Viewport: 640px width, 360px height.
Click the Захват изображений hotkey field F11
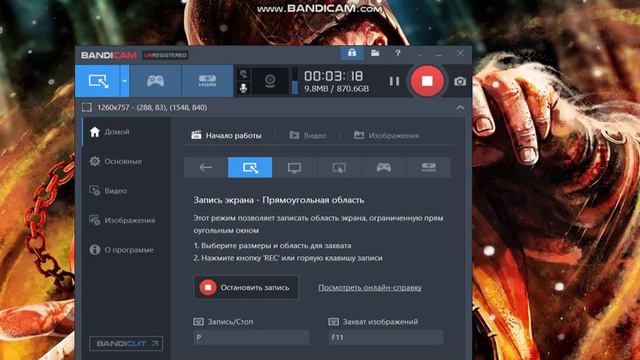point(386,338)
